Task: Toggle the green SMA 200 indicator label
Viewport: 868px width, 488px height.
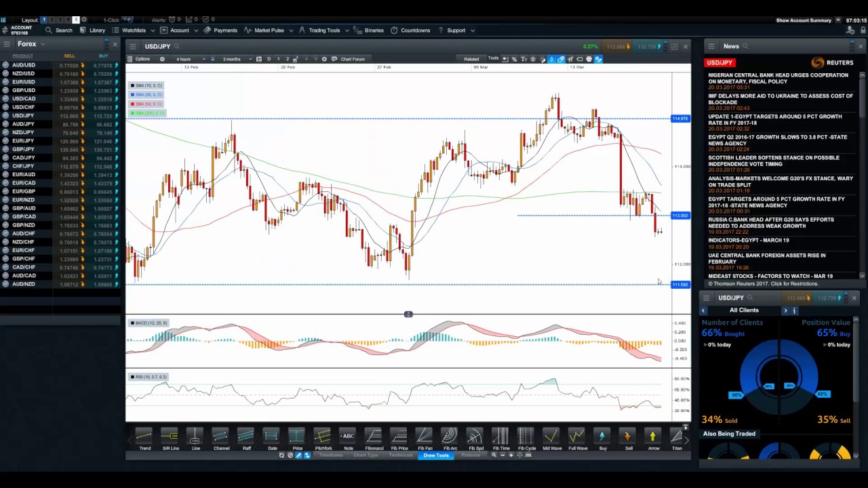Action: click(x=146, y=113)
